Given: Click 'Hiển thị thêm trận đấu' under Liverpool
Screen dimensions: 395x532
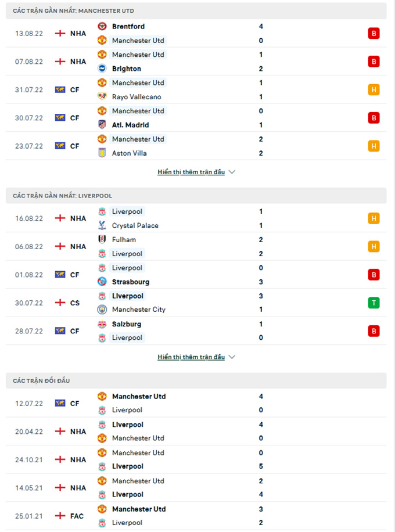Looking at the screenshot, I should (x=191, y=357).
